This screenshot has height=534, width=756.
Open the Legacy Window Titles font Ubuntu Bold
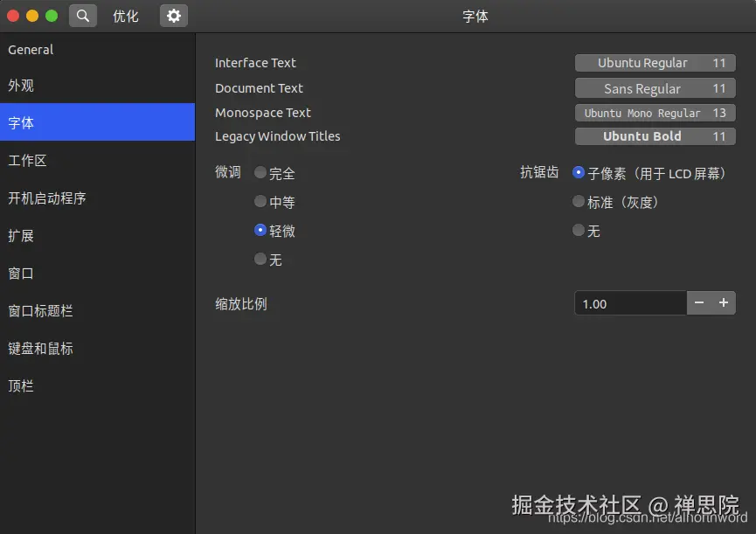pyautogui.click(x=654, y=135)
